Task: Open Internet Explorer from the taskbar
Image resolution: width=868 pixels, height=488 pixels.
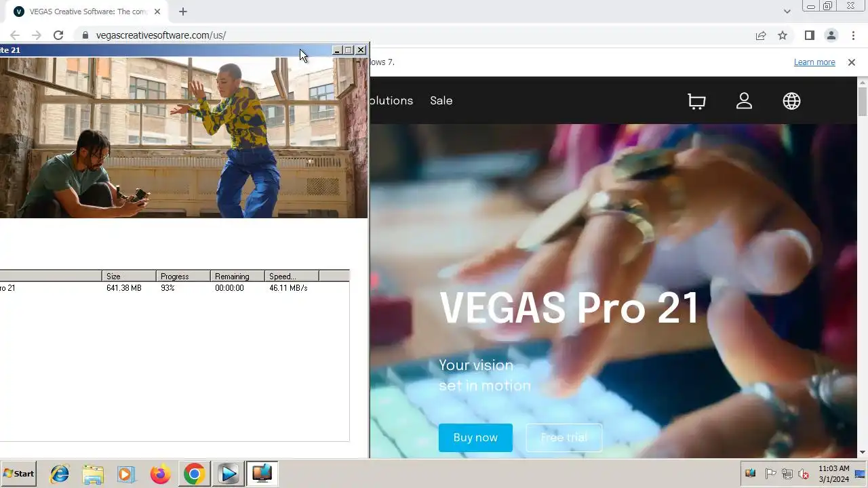Action: pos(60,474)
